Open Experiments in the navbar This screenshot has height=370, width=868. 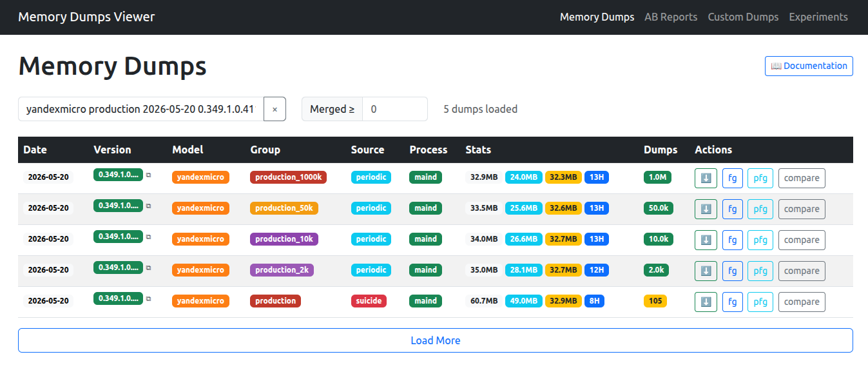click(x=818, y=17)
